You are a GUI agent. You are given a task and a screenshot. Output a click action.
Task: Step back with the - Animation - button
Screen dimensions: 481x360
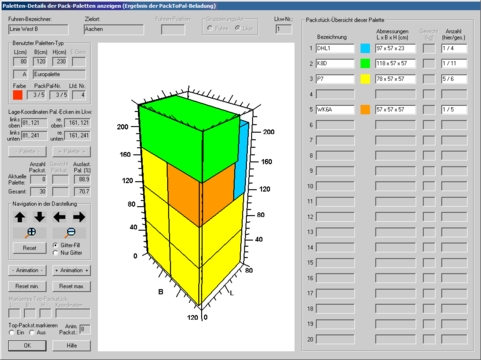(x=27, y=270)
